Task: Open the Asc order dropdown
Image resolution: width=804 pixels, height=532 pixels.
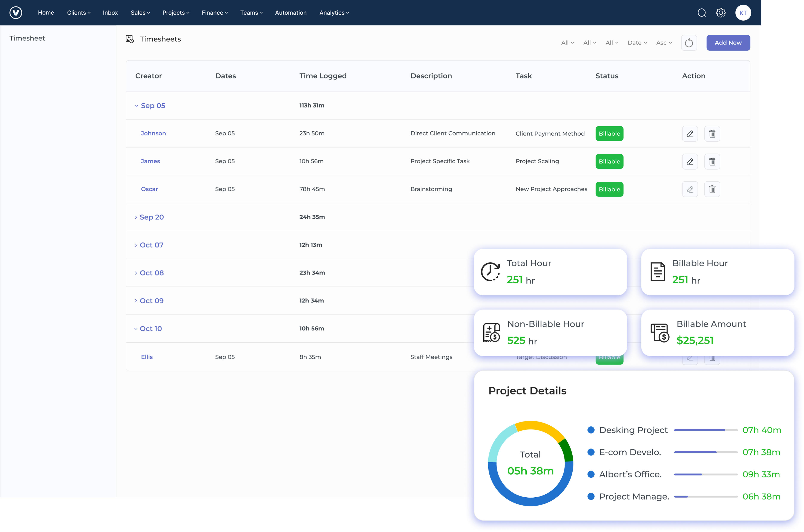Action: [664, 43]
